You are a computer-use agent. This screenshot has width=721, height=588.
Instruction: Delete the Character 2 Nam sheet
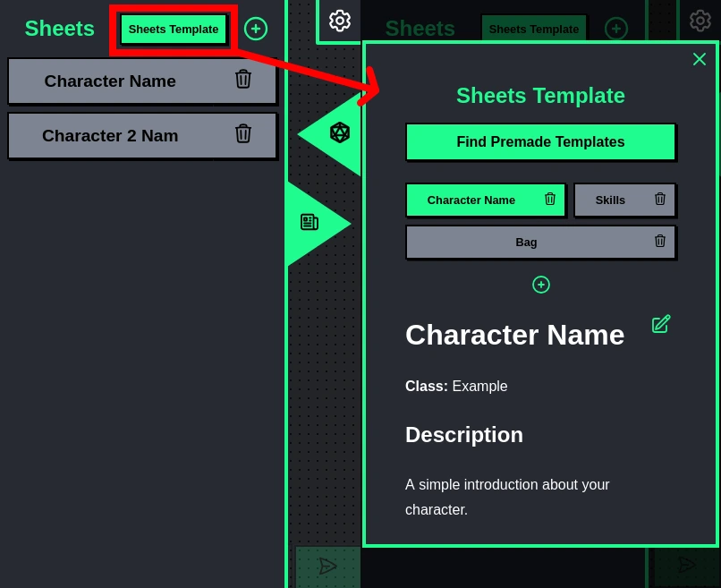coord(243,134)
